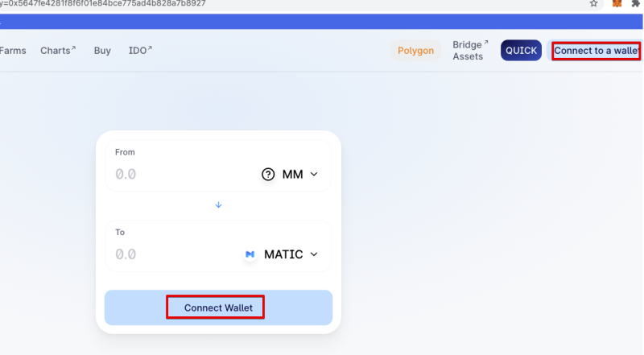Click the bookmark star icon in address bar
644x355 pixels.
(x=593, y=4)
